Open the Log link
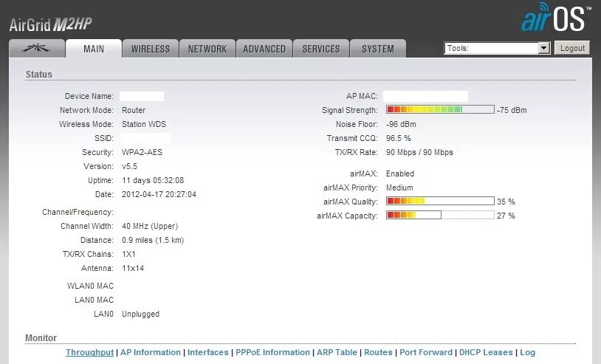 click(x=527, y=352)
